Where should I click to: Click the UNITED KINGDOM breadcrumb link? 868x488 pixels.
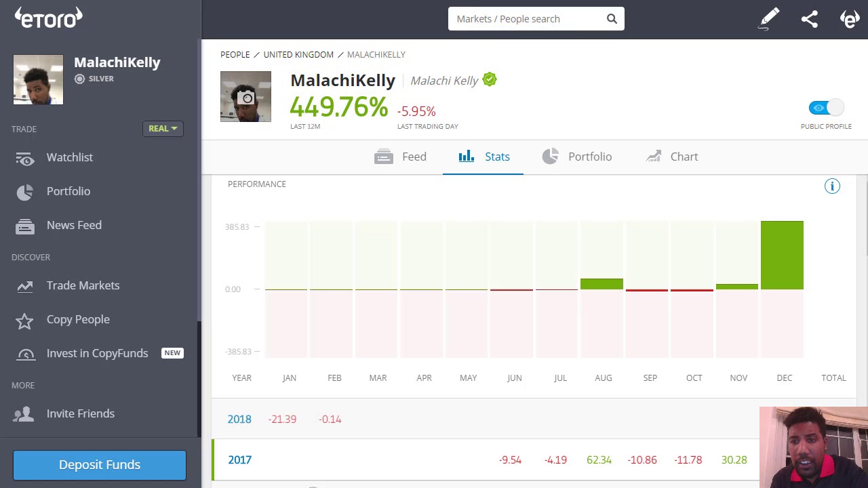pos(298,55)
